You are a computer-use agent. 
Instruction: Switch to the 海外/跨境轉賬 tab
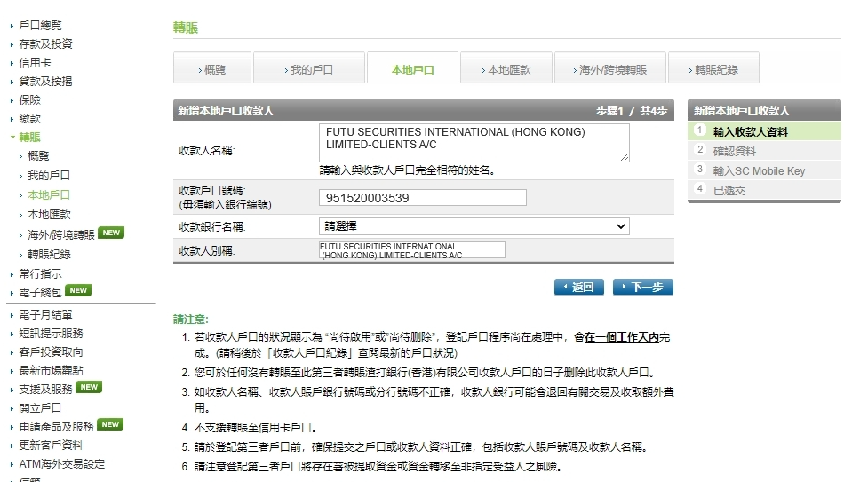610,68
